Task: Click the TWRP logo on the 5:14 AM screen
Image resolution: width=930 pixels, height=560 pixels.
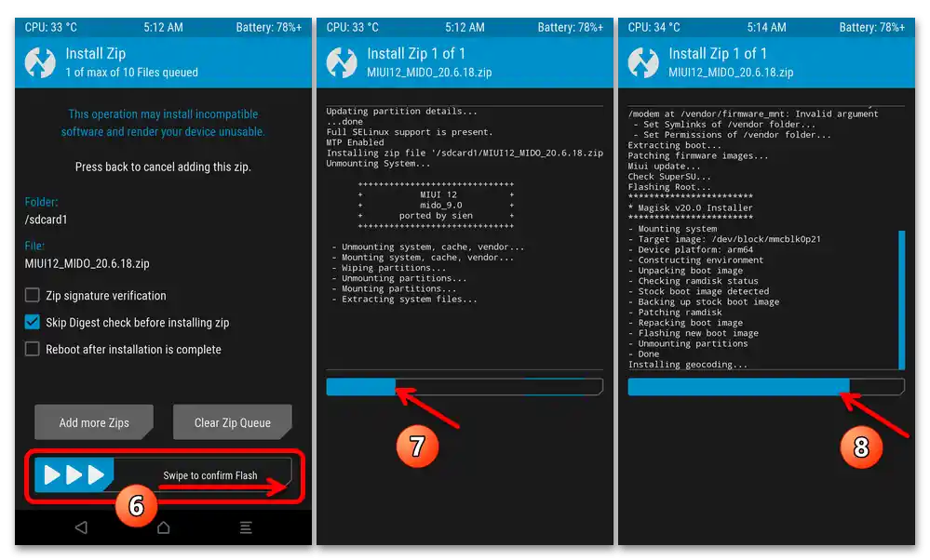Action: [643, 63]
